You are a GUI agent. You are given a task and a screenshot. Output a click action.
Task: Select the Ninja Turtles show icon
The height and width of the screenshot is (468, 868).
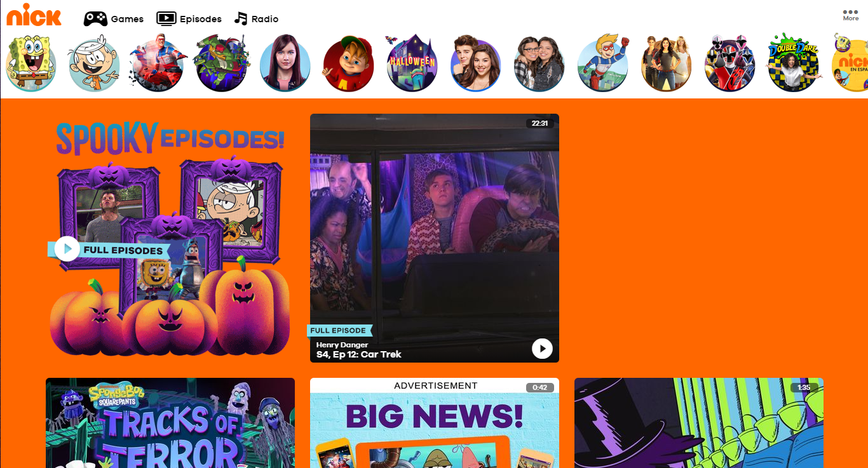[x=221, y=63]
